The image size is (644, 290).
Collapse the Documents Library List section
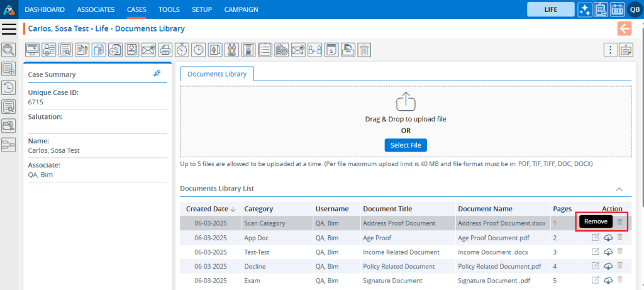[619, 189]
